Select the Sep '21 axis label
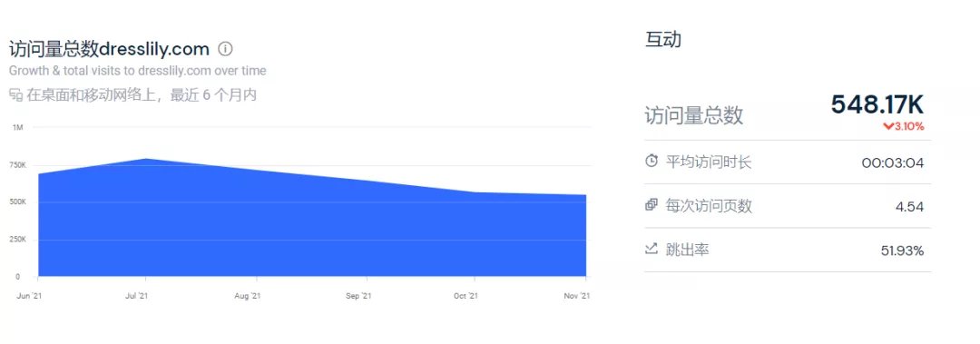Viewport: 980px width, 344px height. (358, 296)
